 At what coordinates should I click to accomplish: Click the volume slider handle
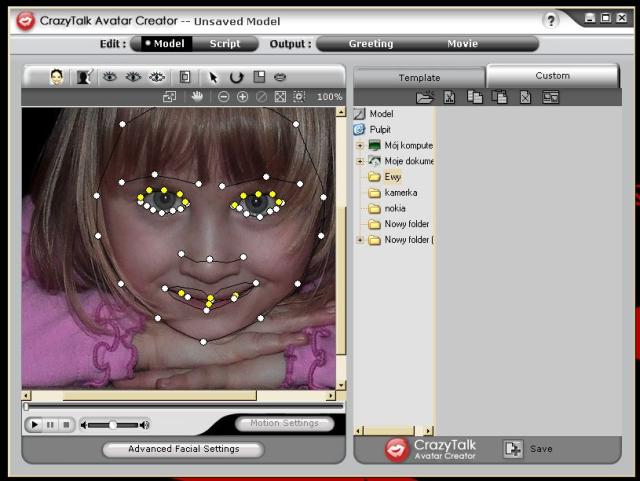pos(113,425)
